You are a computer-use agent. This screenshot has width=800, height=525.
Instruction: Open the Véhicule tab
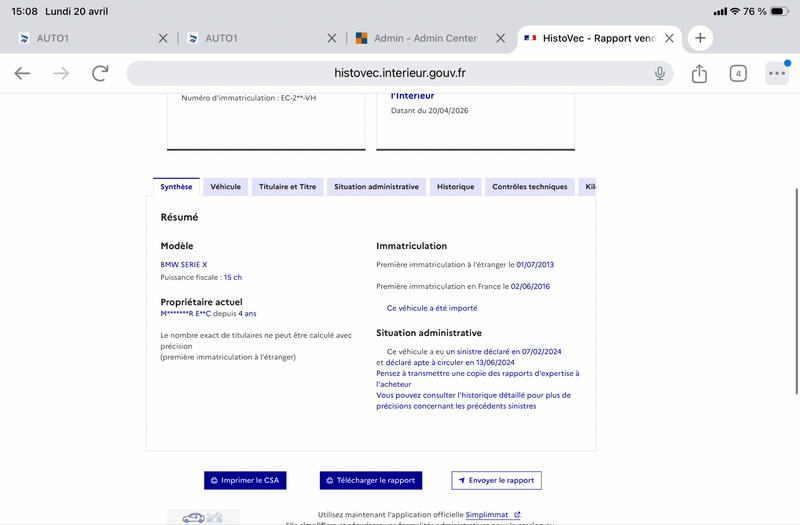coord(226,187)
